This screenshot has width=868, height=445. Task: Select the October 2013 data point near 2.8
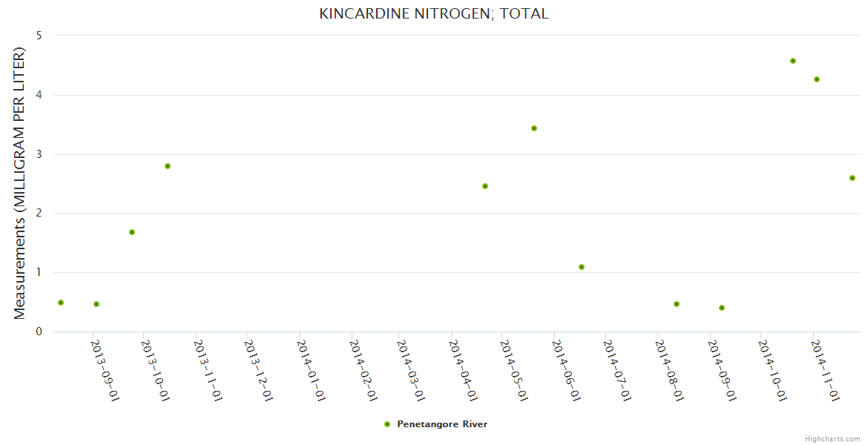(168, 166)
